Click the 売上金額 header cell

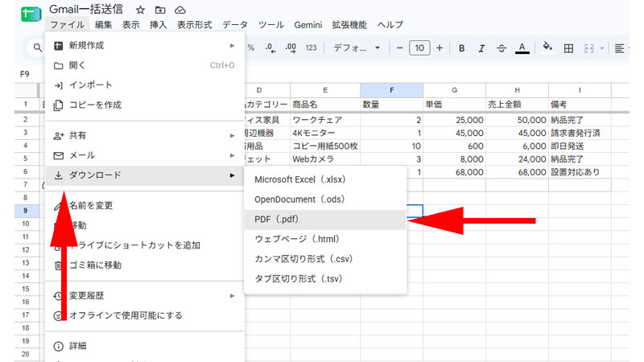[x=517, y=105]
